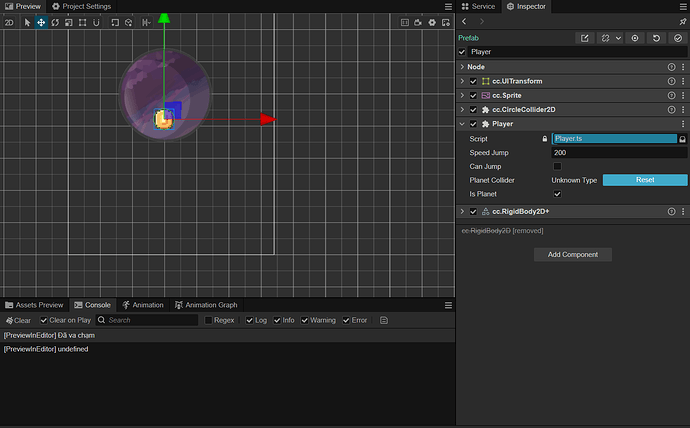The image size is (690, 428).
Task: Open Inspector panel hamburger menu
Action: tap(683, 7)
